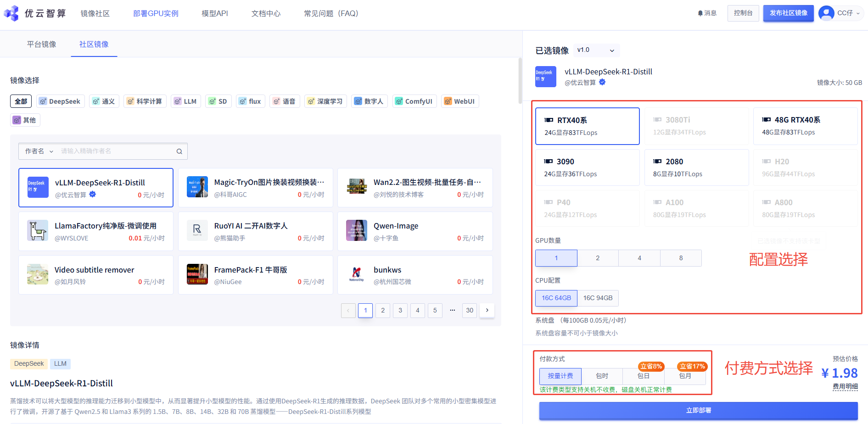Set GPU数量 to 4
The image size is (868, 424).
(639, 258)
